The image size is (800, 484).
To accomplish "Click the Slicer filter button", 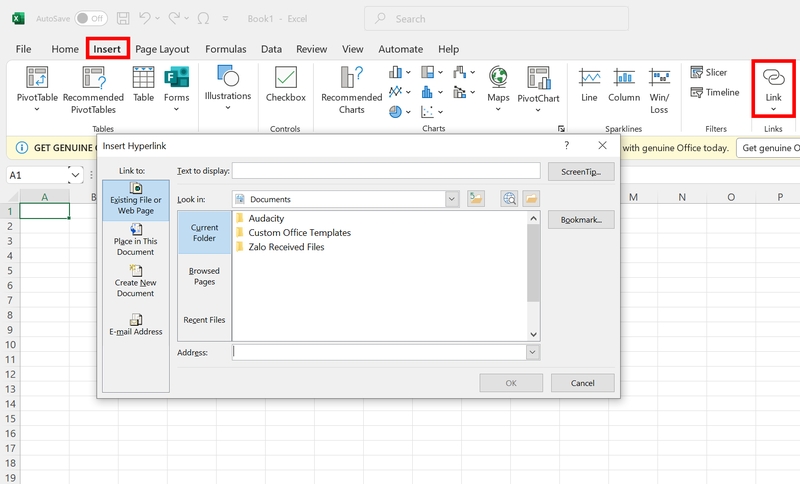I will [709, 72].
